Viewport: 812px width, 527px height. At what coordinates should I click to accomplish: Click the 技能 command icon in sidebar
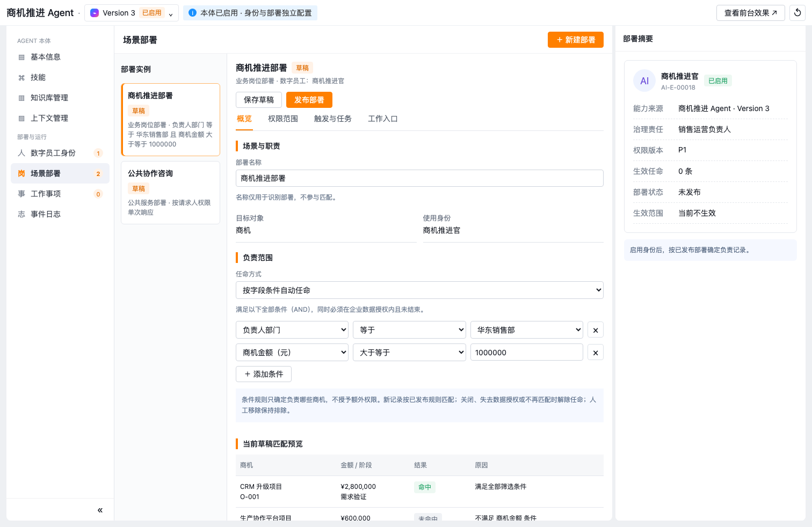pyautogui.click(x=21, y=77)
